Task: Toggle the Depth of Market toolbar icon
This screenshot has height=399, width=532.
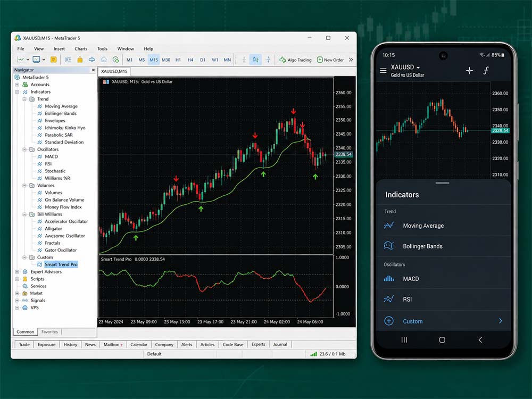Action: [68, 60]
